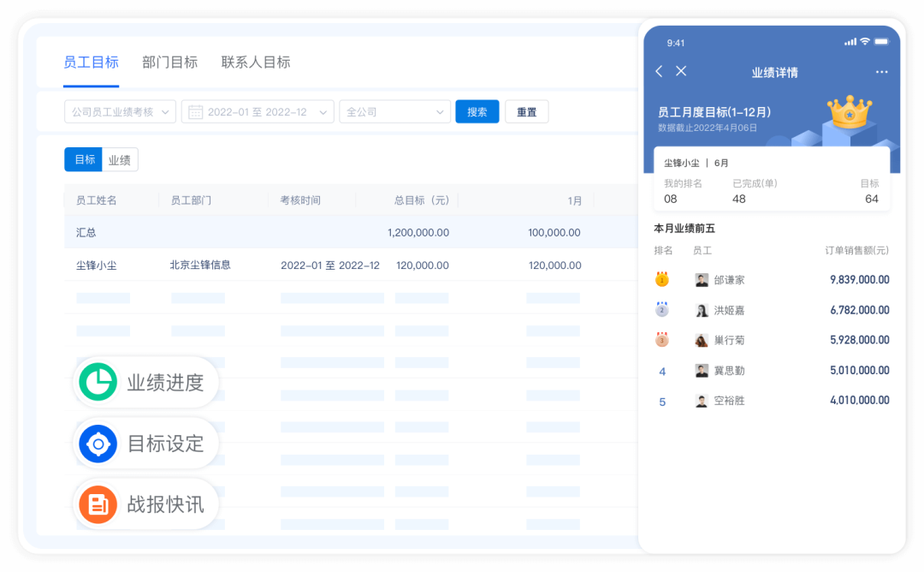Click 巢行菊's avatar

[x=702, y=340]
